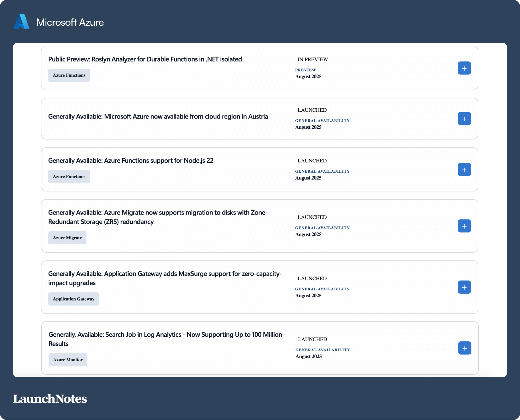Image resolution: width=520 pixels, height=420 pixels.
Task: Select the Application Gateway tag
Action: (x=73, y=299)
